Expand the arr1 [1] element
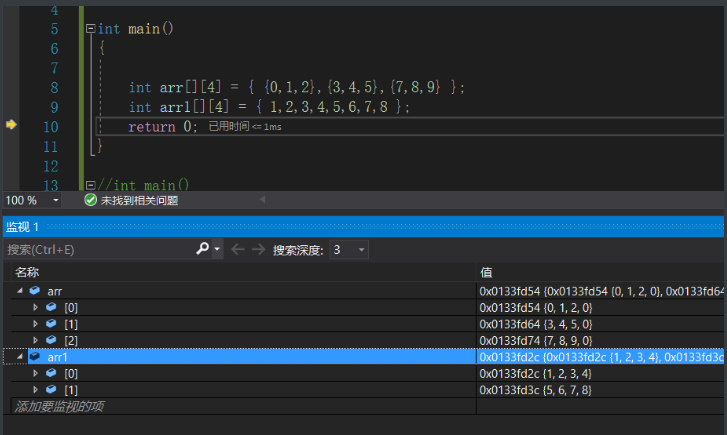727x435 pixels. click(x=35, y=390)
